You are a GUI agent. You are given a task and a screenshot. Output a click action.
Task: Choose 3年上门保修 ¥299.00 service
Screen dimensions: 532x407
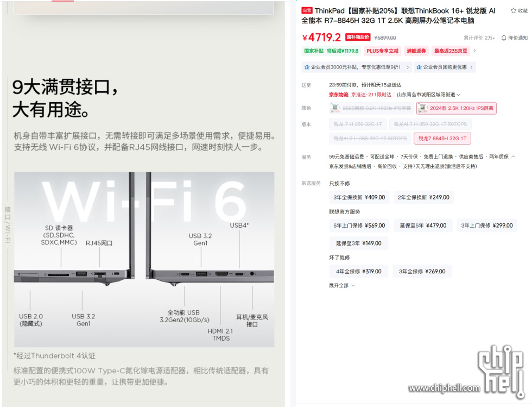487,226
